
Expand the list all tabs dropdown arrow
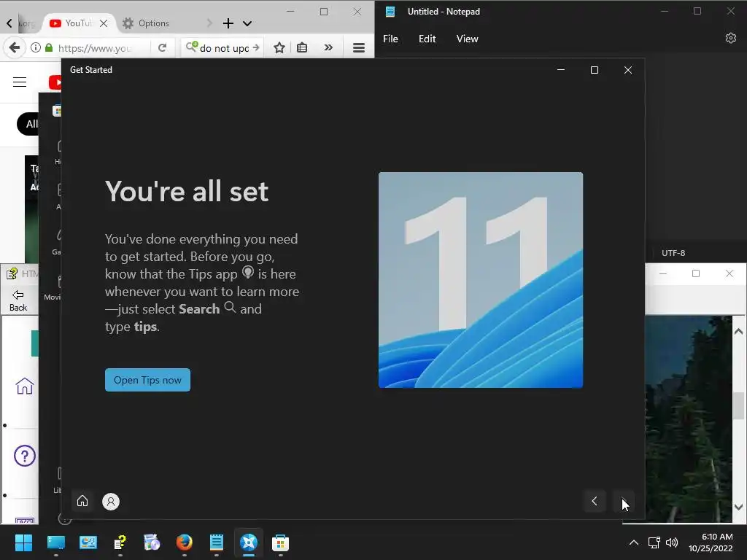[247, 23]
